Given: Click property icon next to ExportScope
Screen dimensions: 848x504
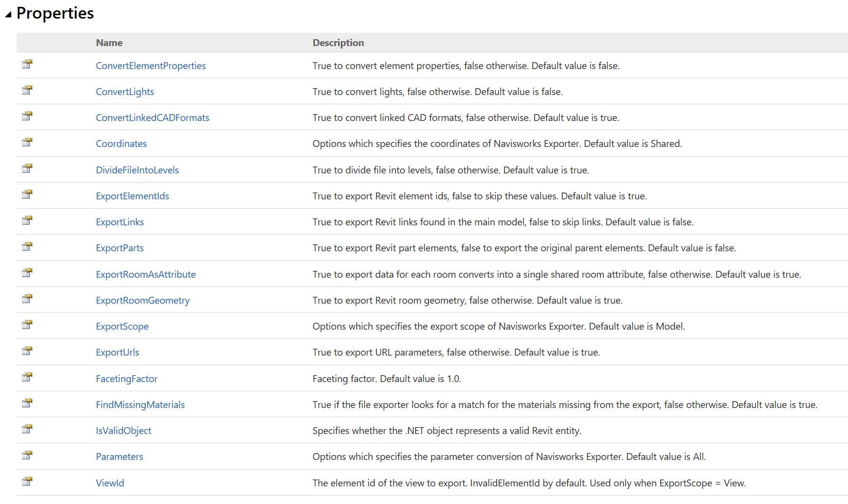Looking at the screenshot, I should pos(27,325).
